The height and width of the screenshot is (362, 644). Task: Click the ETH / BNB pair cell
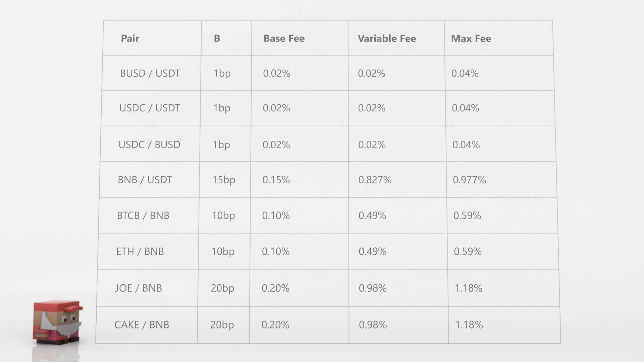pos(140,251)
